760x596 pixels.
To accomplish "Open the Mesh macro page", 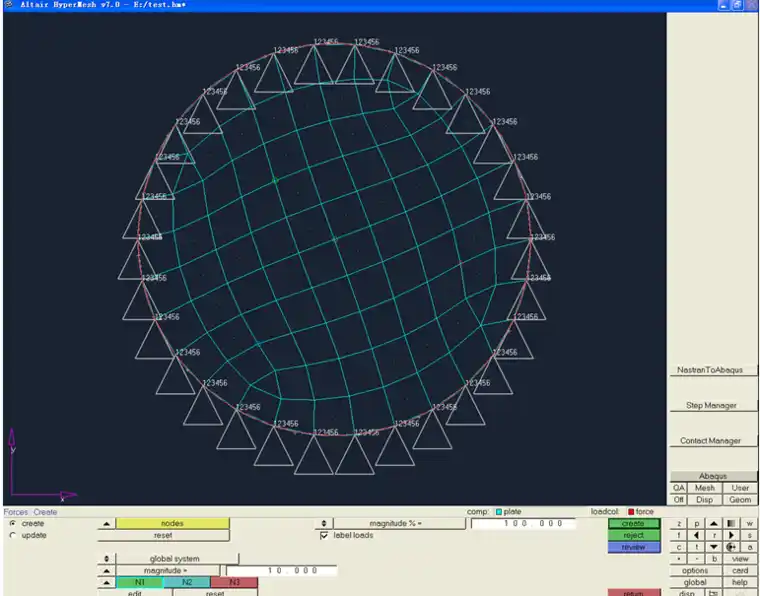I will coord(705,488).
